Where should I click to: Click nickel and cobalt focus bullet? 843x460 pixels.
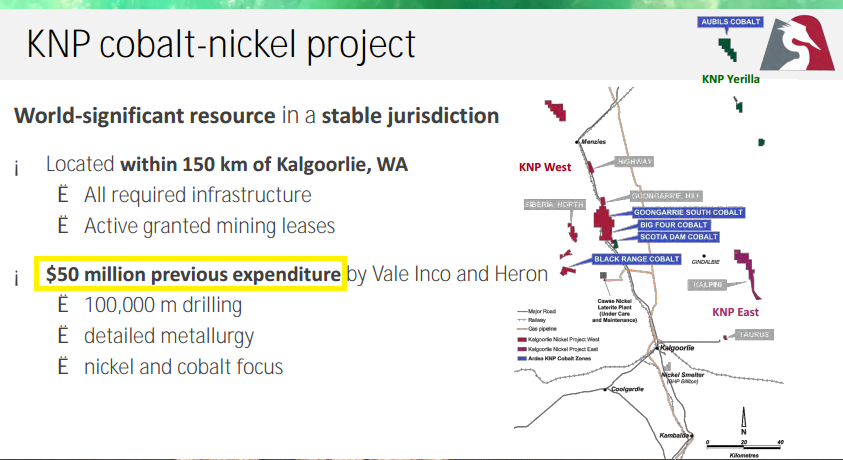(x=183, y=367)
